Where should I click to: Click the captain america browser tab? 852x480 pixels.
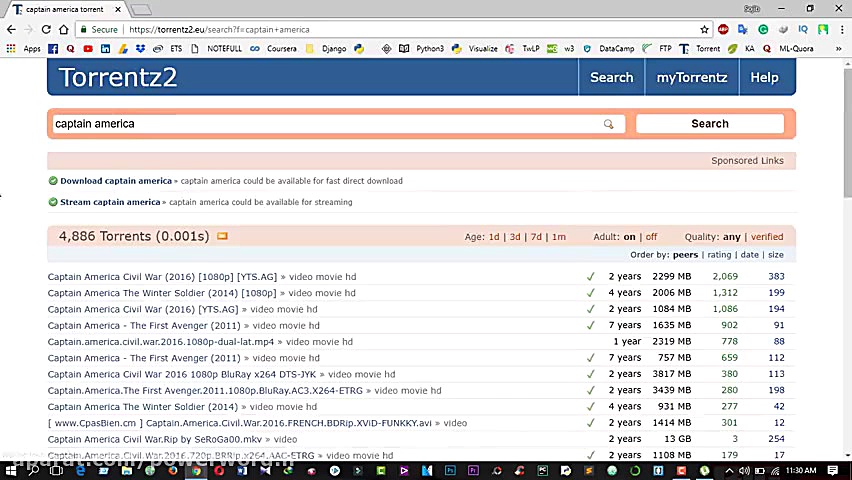tap(64, 9)
